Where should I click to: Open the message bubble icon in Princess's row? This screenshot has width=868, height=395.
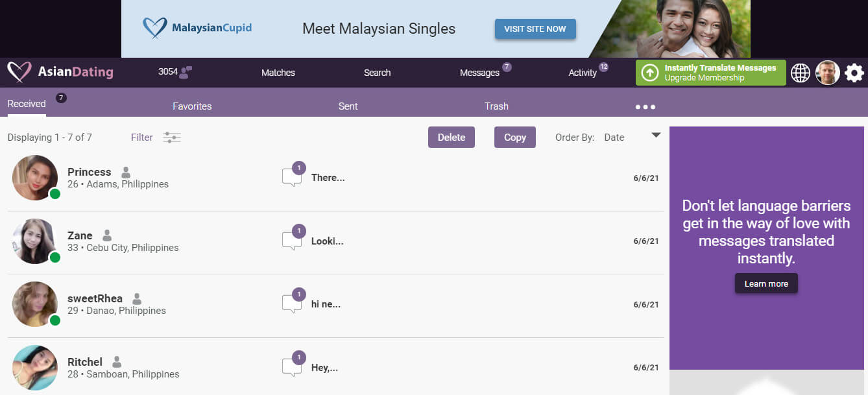292,177
